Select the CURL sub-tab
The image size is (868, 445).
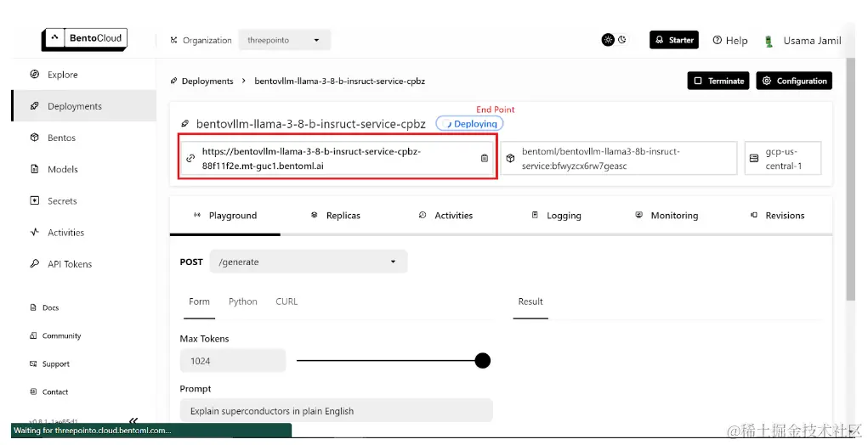286,301
